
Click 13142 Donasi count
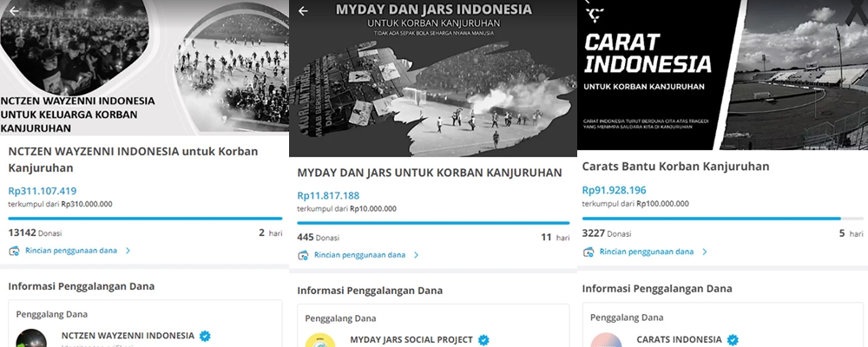[35, 233]
